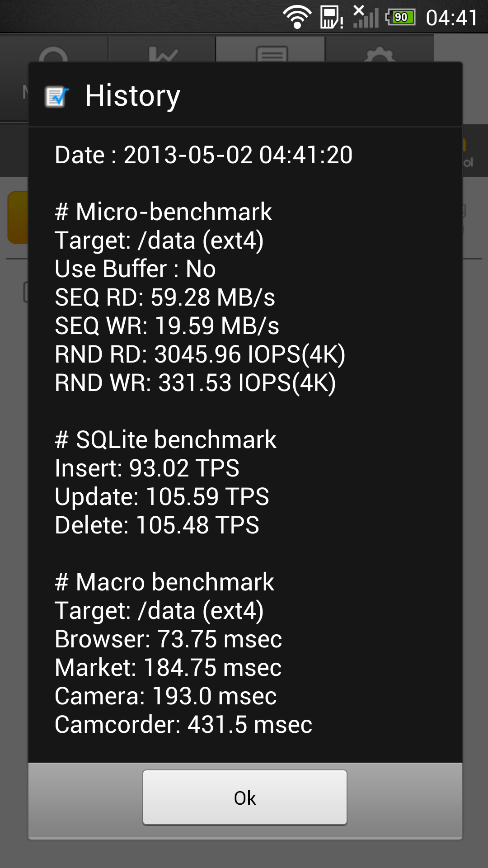The image size is (488, 868).
Task: Tap the SEQ RD 59.28 MB/s result
Action: click(x=165, y=297)
